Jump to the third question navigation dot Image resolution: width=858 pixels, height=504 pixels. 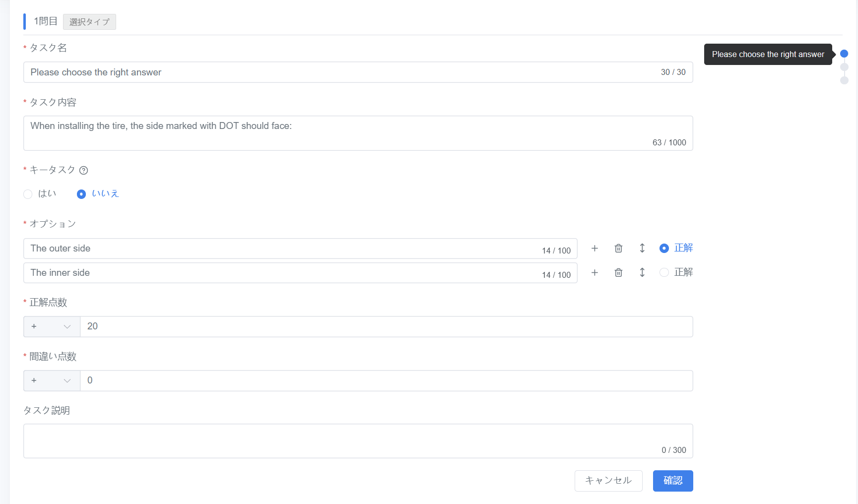pyautogui.click(x=844, y=80)
